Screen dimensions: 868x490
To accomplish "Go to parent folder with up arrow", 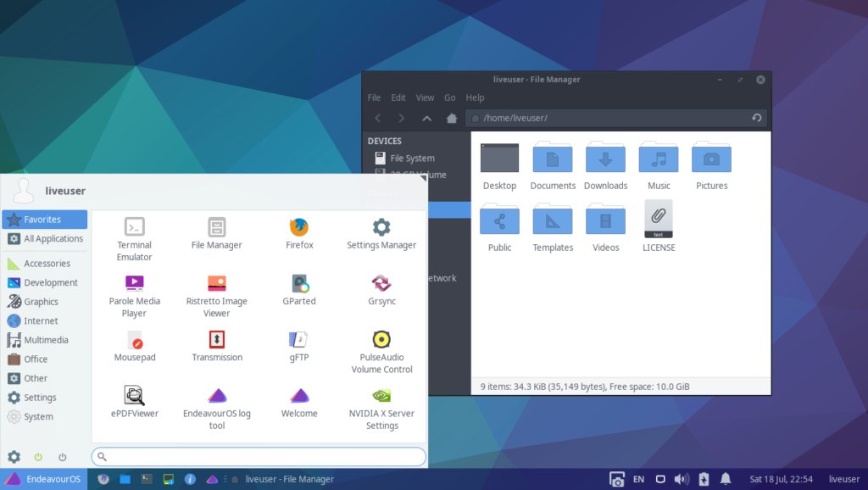I will 427,118.
